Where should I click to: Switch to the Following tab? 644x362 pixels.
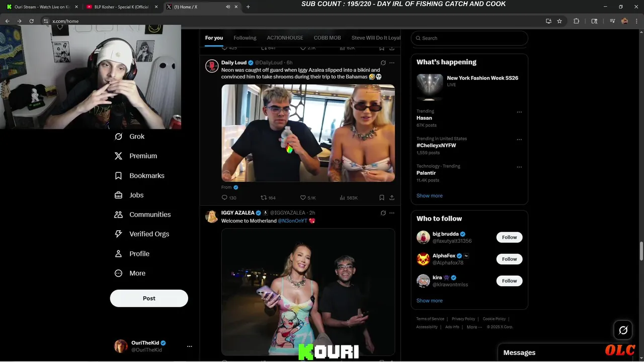point(245,38)
